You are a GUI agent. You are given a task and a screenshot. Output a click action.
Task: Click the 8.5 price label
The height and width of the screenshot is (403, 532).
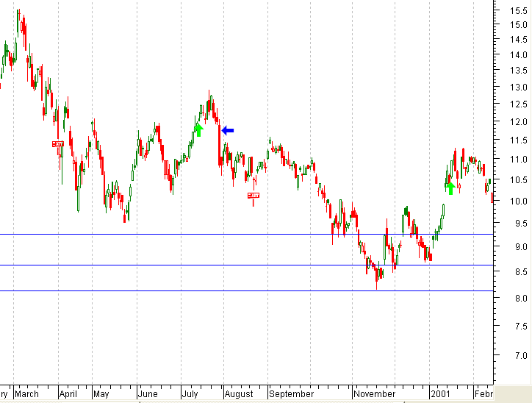[x=521, y=272]
